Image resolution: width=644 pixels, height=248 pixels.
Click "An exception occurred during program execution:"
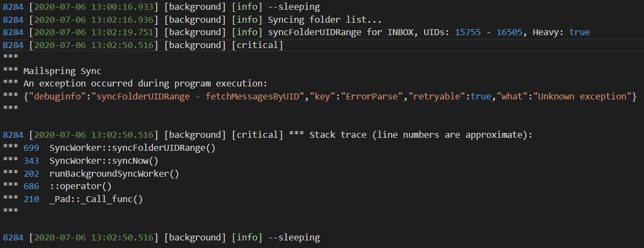click(145, 83)
